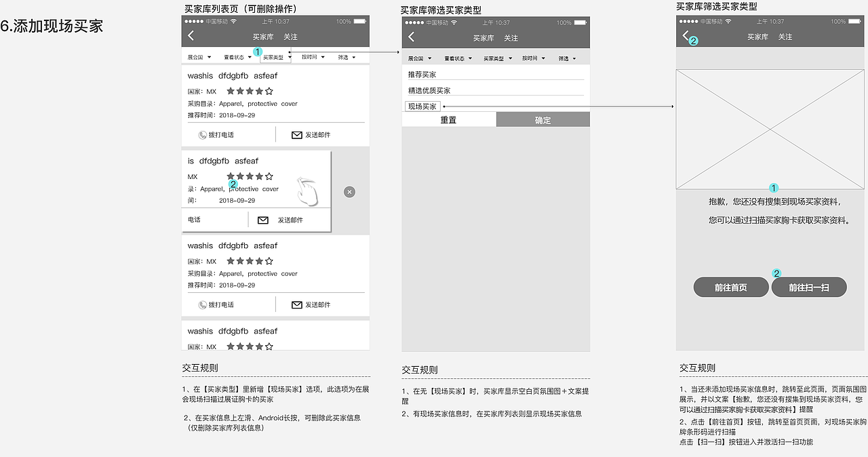868x457 pixels.
Task: Open 买家类型 dropdown on screen with 重置 button
Action: [497, 58]
